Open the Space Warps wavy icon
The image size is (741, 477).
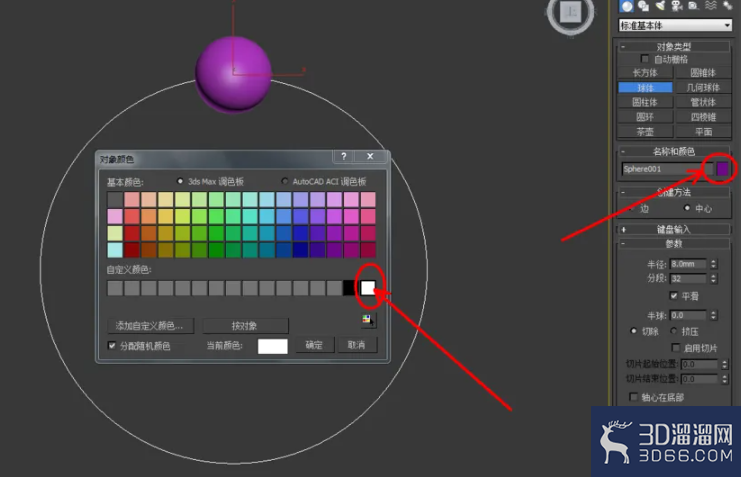pos(711,6)
